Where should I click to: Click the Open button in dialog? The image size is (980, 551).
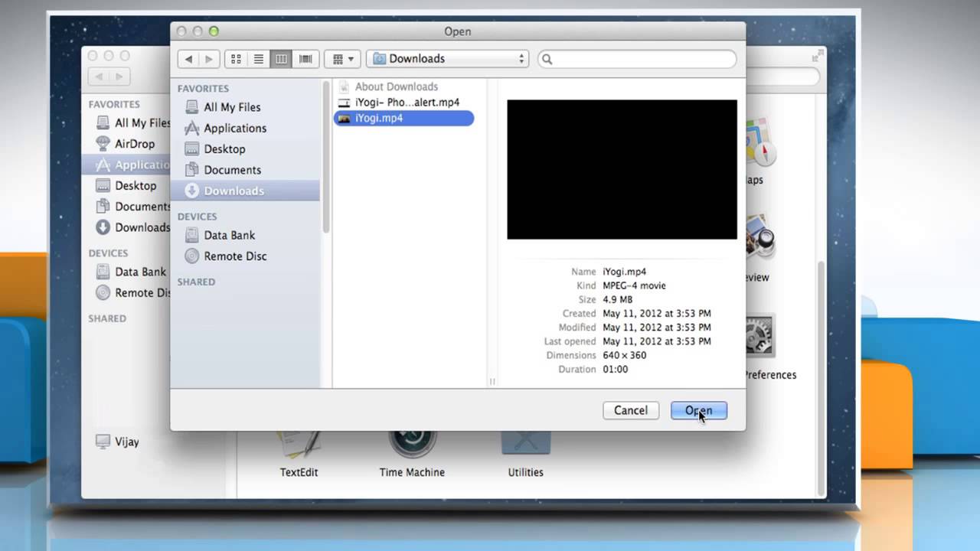pos(698,410)
